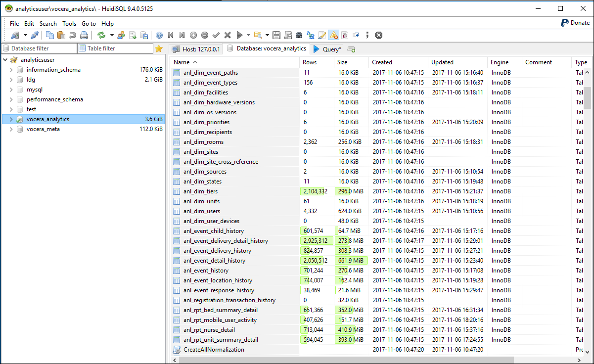Toggle stop on errors warning icon
The image size is (594, 364).
(333, 35)
